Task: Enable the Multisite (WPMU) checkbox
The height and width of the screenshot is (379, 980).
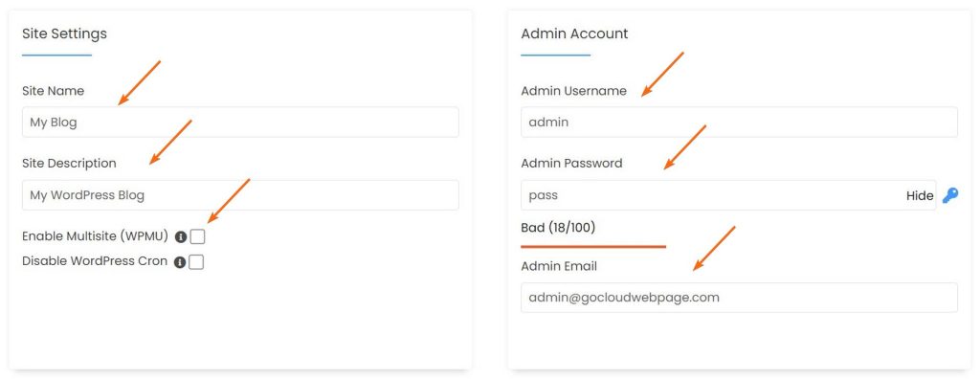Action: tap(197, 236)
